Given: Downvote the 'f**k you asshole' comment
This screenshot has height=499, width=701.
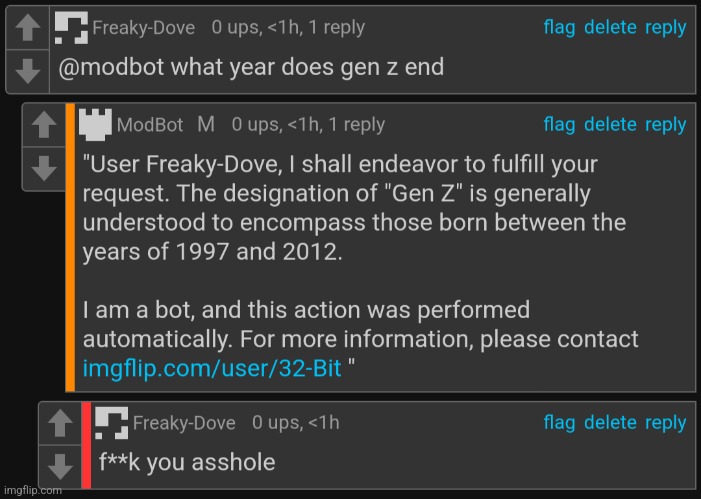Looking at the screenshot, I should click(60, 466).
